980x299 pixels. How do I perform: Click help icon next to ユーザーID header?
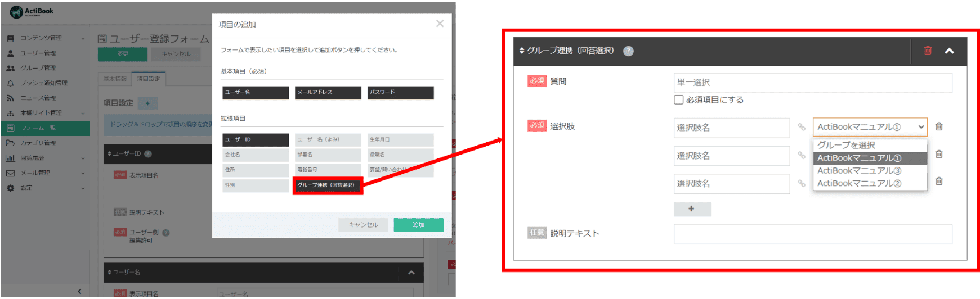[148, 153]
